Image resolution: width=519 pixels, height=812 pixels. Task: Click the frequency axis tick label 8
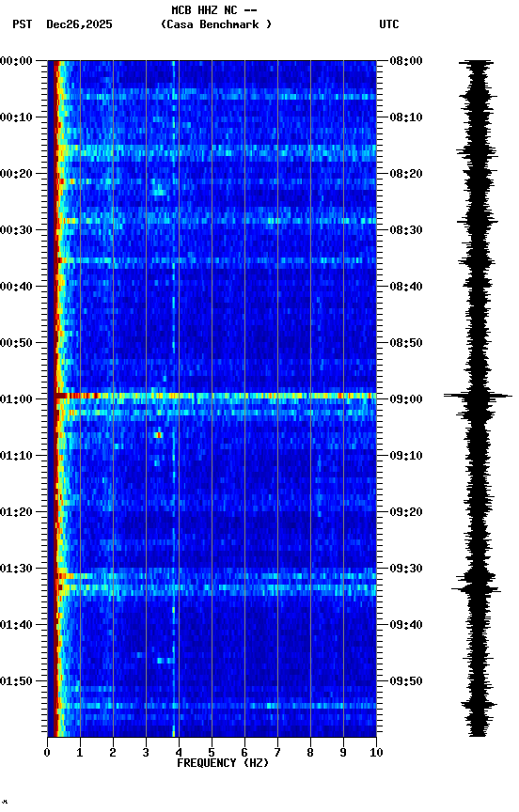pyautogui.click(x=310, y=753)
